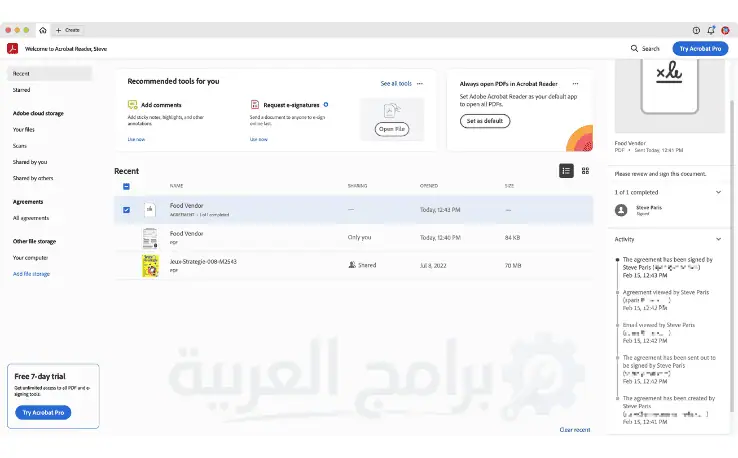Viewport: 738px width, 458px height.
Task: Click See all tools link
Action: [396, 83]
